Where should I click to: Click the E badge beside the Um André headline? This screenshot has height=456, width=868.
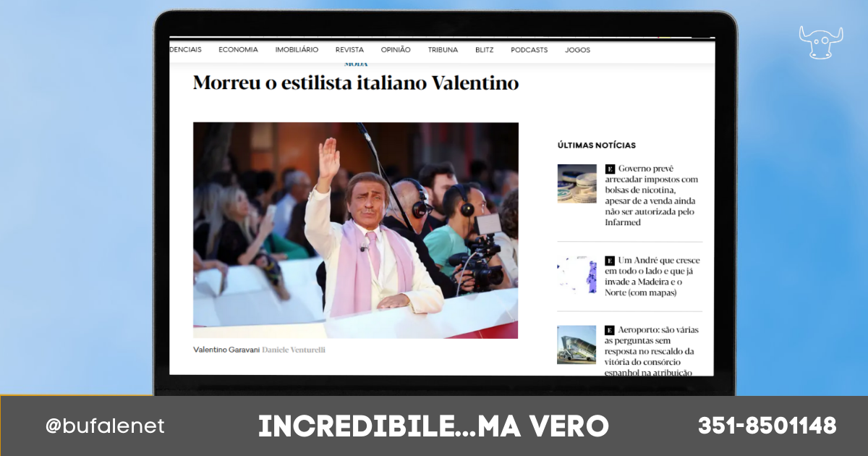[610, 261]
